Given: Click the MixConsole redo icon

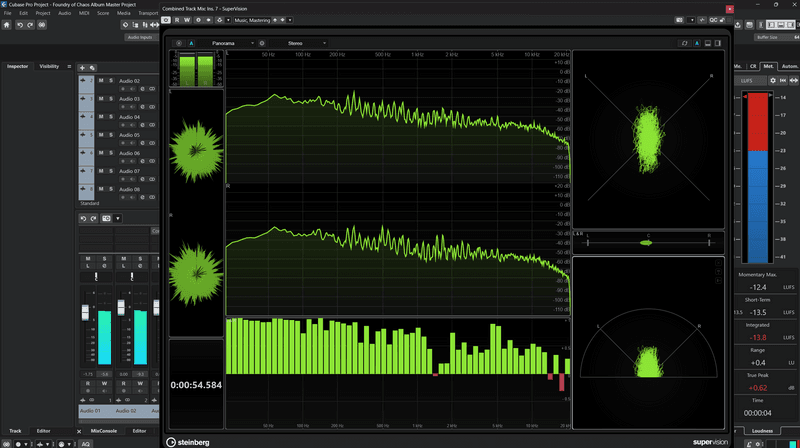Looking at the screenshot, I should click(x=93, y=218).
